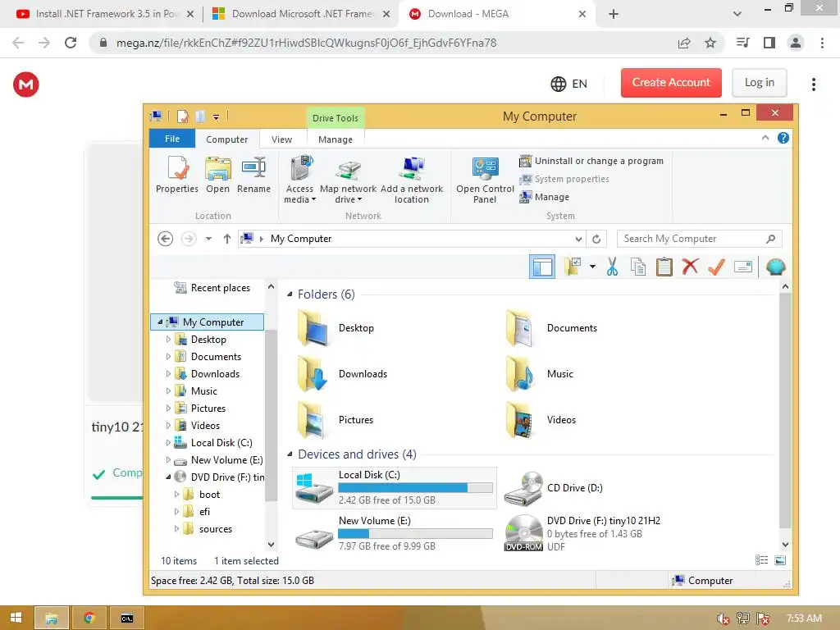
Task: Click the Paste clipboard toolbar icon
Action: (664, 267)
